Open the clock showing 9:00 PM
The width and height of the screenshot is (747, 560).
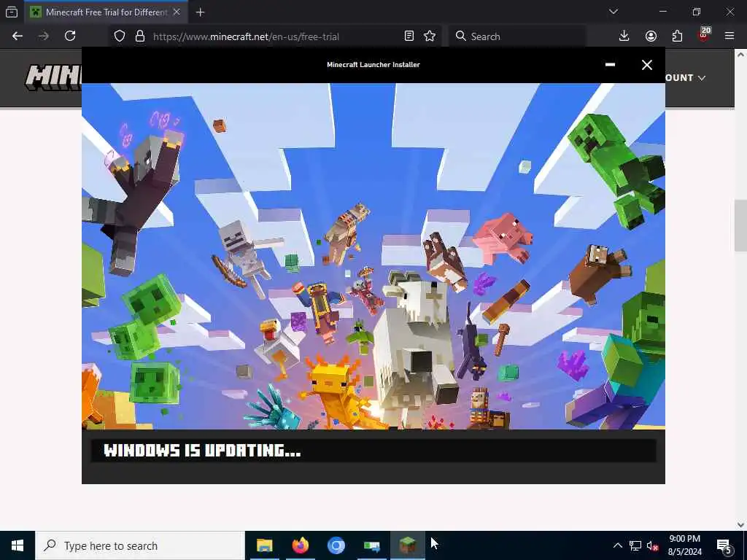pyautogui.click(x=684, y=545)
